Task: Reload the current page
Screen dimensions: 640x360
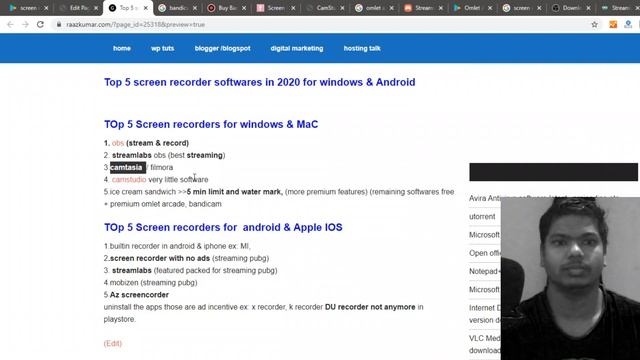Action: (40, 24)
